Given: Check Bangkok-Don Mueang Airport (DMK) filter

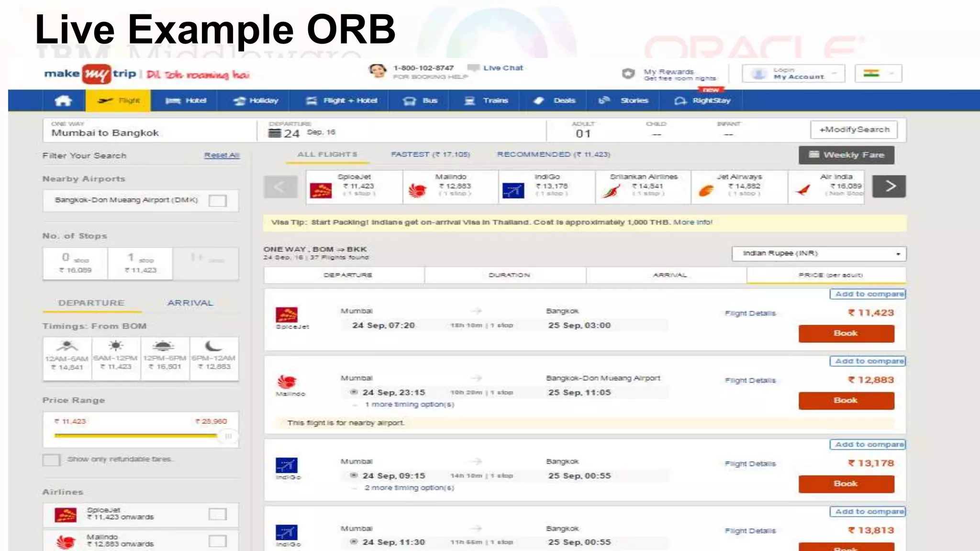Looking at the screenshot, I should point(217,200).
